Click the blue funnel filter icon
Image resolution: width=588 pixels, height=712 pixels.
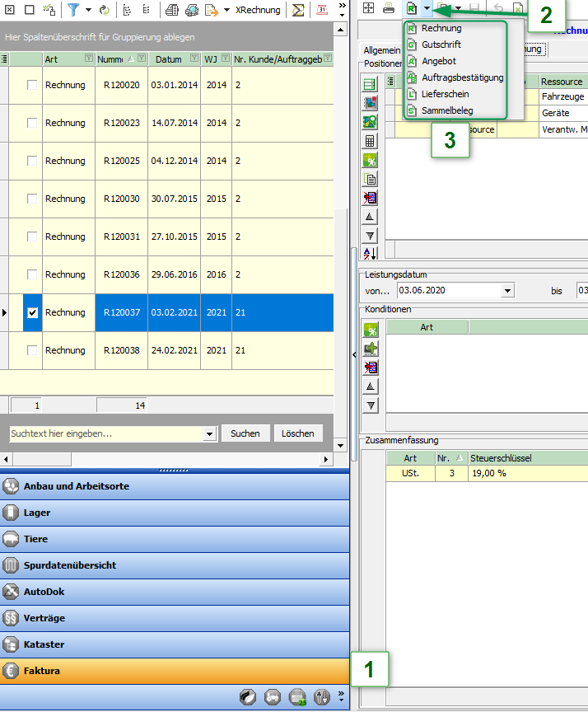point(73,10)
